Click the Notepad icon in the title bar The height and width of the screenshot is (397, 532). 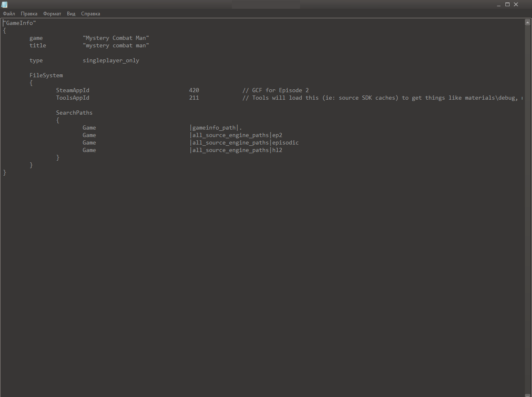click(5, 5)
